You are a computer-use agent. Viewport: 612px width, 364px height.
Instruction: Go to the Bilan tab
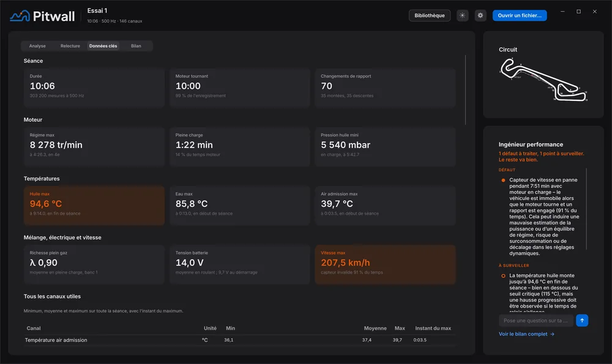pyautogui.click(x=136, y=46)
